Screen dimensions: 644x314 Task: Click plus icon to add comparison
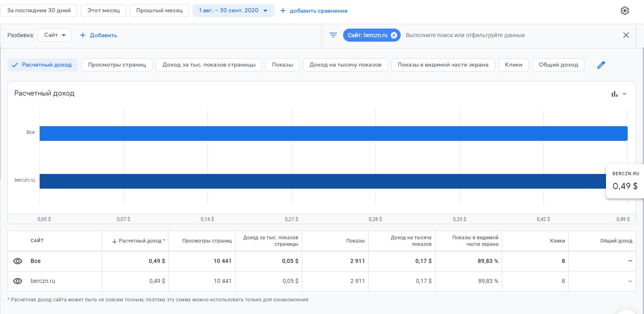tap(283, 11)
